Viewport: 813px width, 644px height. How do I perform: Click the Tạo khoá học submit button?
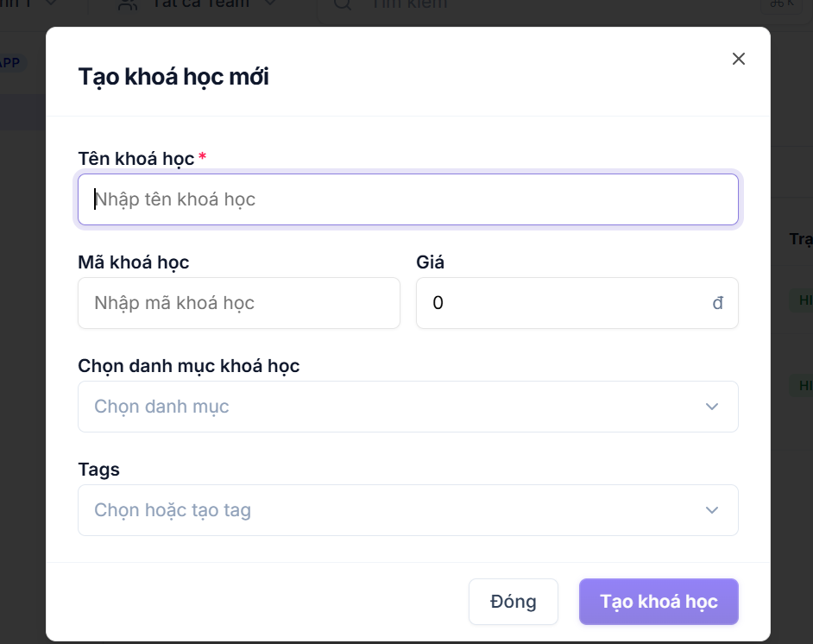pyautogui.click(x=659, y=602)
